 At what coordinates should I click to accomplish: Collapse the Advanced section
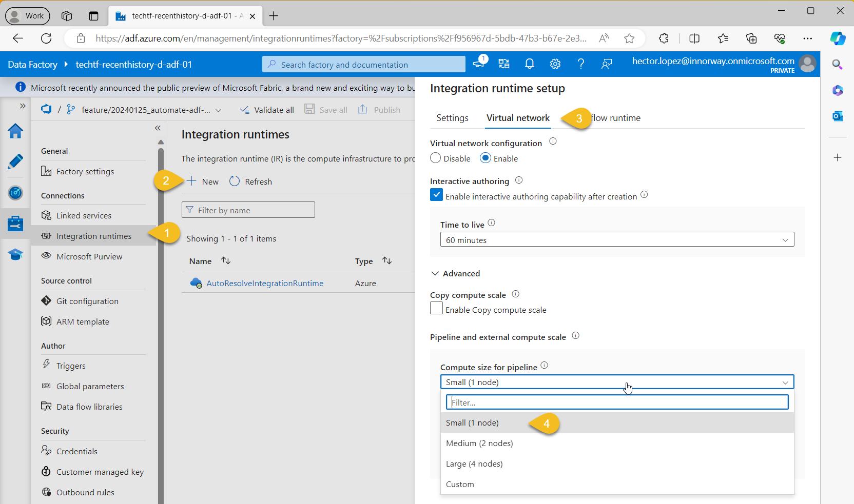456,273
